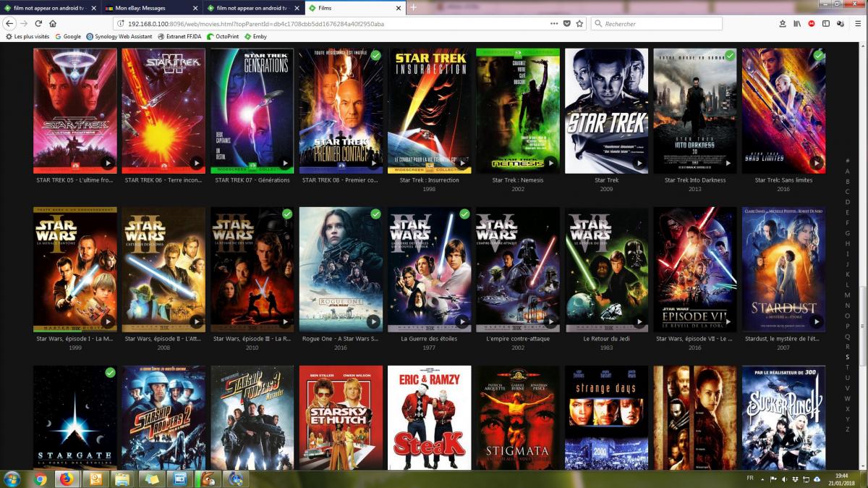Open Steak Eric & Ramzy poster
The image size is (868, 488).
pyautogui.click(x=430, y=418)
